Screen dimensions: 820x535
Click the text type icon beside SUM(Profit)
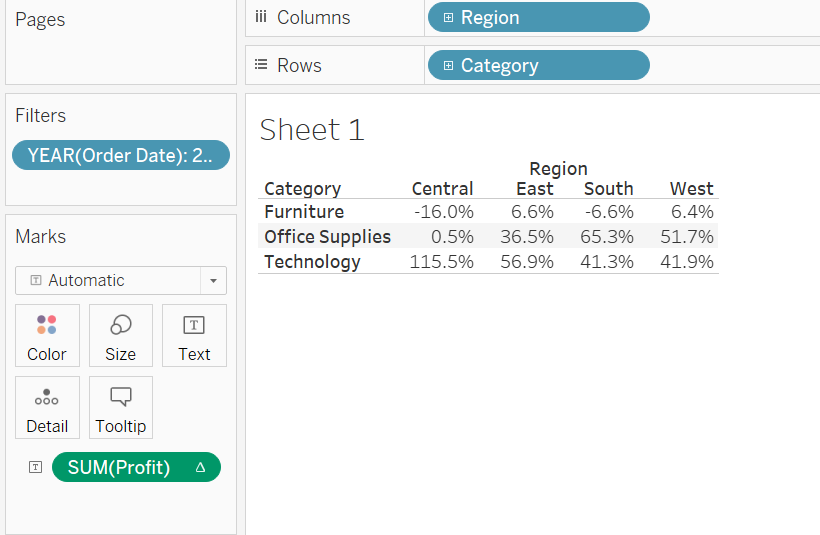[36, 467]
